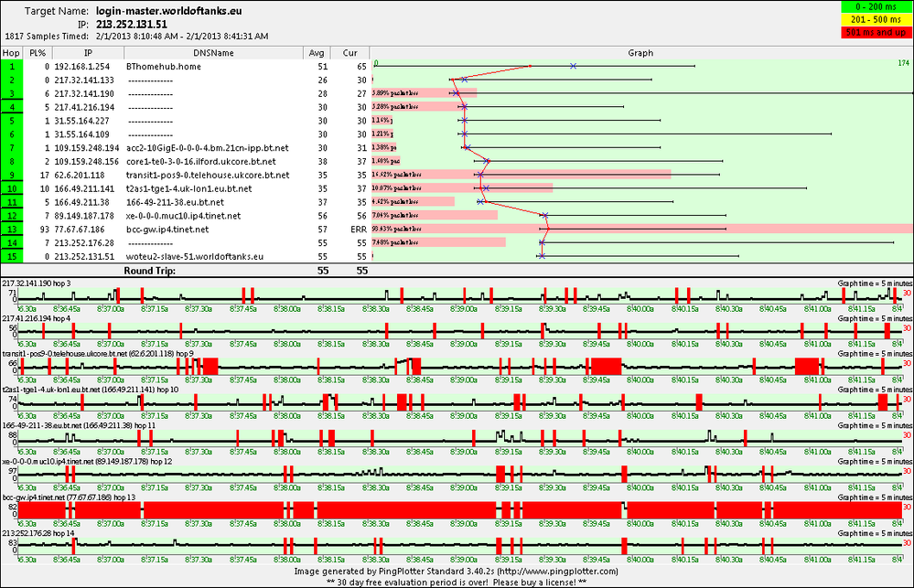Click the t2as1-tge1-4 hop 10 timeline label
Image resolution: width=914 pixels, height=588 pixels.
pyautogui.click(x=91, y=390)
